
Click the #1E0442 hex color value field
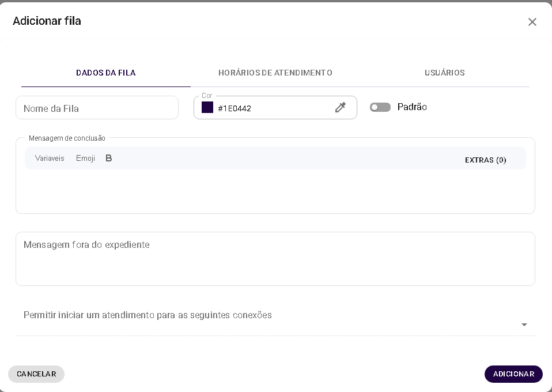click(x=271, y=108)
